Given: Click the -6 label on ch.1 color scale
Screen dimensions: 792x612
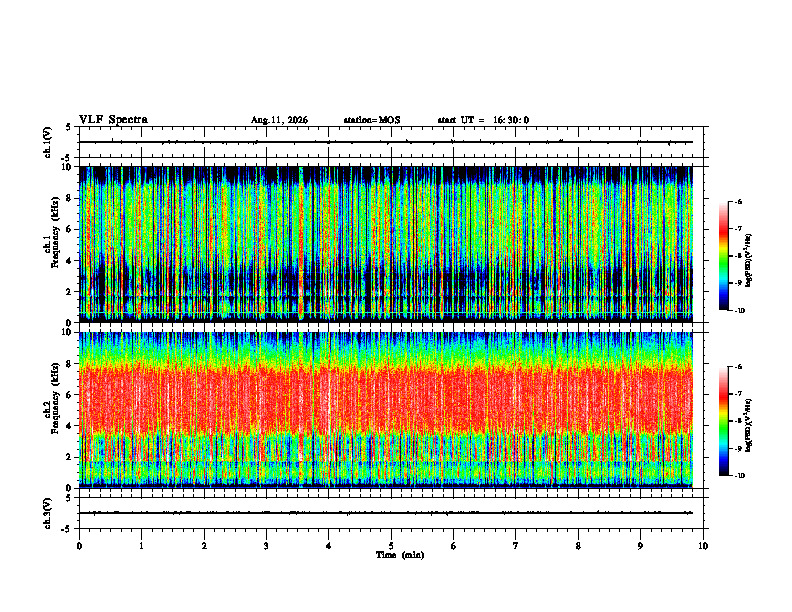Looking at the screenshot, I should pyautogui.click(x=740, y=201).
